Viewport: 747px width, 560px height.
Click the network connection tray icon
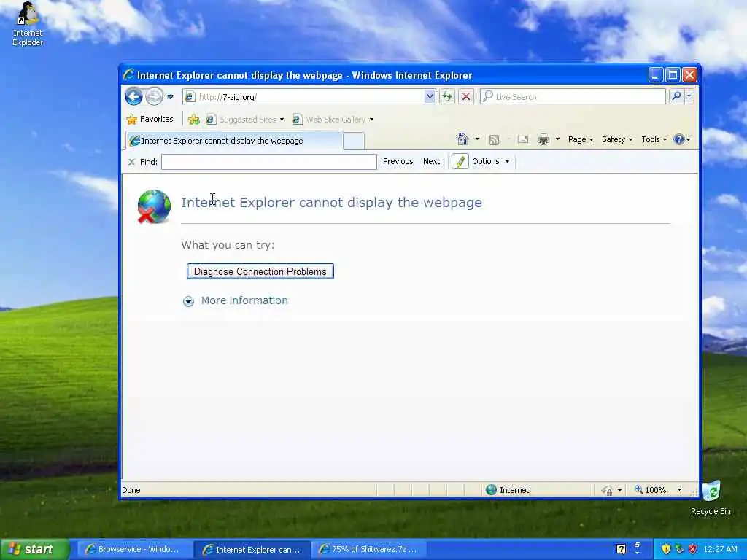click(x=679, y=550)
